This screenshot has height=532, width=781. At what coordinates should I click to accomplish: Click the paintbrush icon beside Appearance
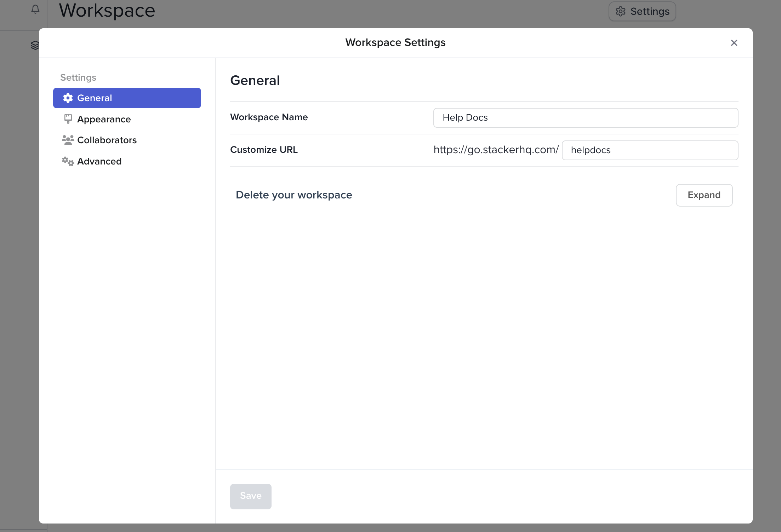click(68, 119)
